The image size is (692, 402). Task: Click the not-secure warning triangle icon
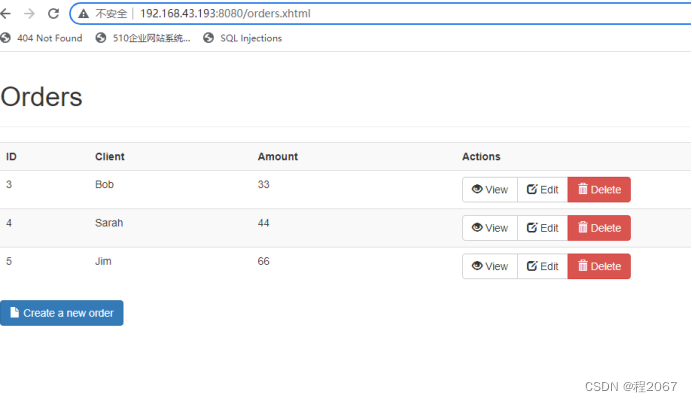click(83, 14)
